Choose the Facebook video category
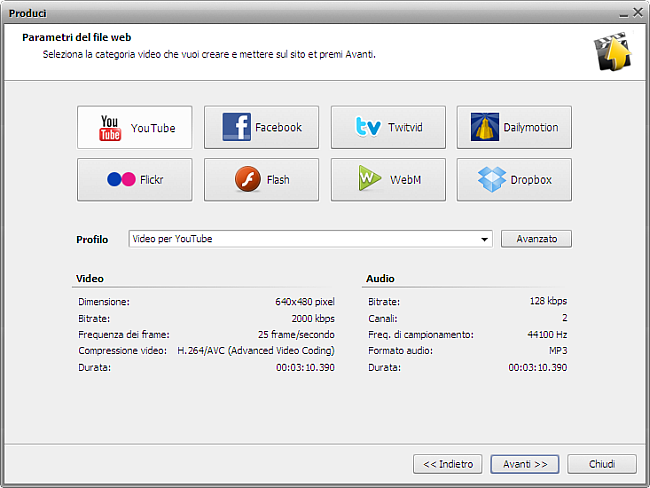The width and height of the screenshot is (650, 488). coord(261,127)
